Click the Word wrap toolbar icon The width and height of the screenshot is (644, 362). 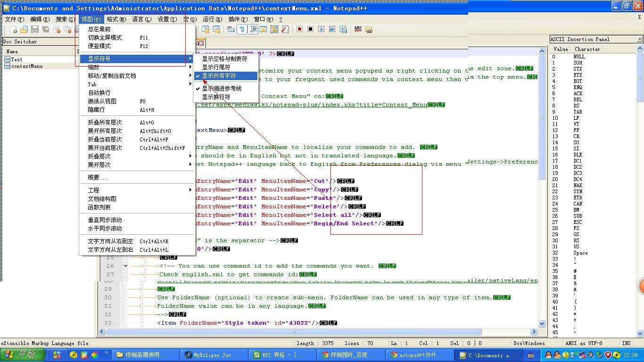231,29
